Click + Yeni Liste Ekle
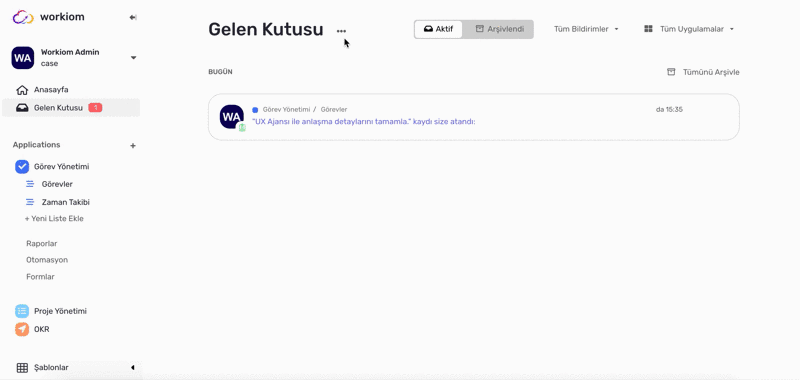800x380 pixels. click(x=54, y=218)
